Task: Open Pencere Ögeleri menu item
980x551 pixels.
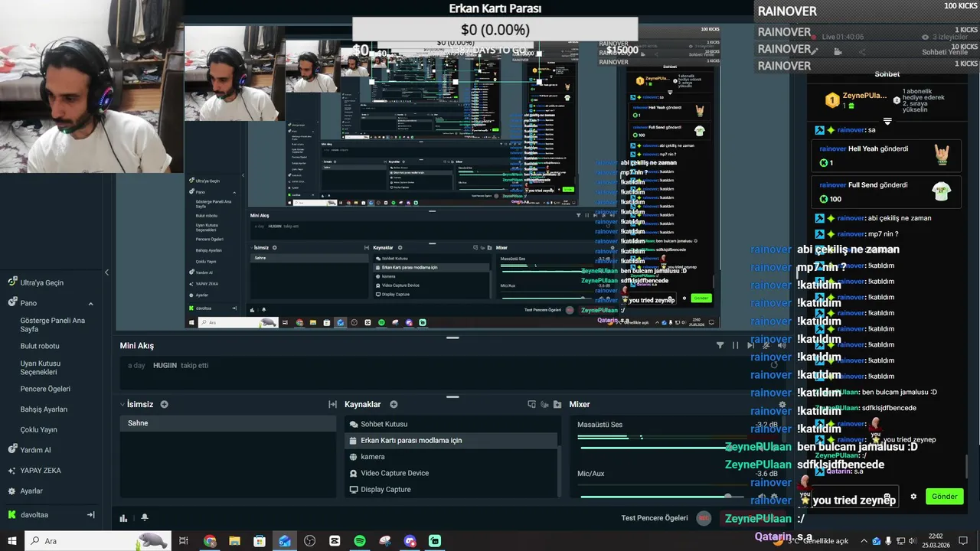Action: [45, 389]
